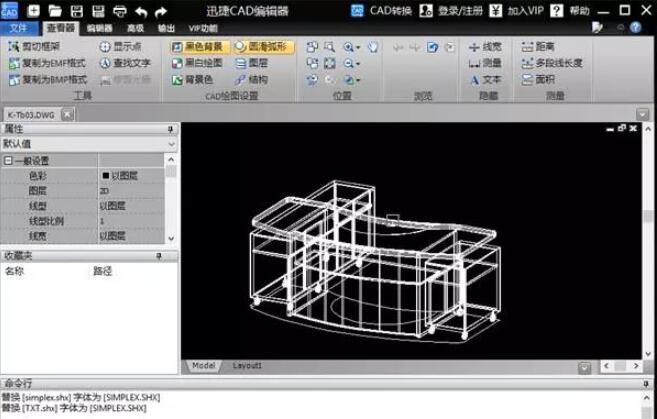Viewport: 657px width, 419px height.
Task: Pin the 属性 properties panel
Action: [171, 129]
